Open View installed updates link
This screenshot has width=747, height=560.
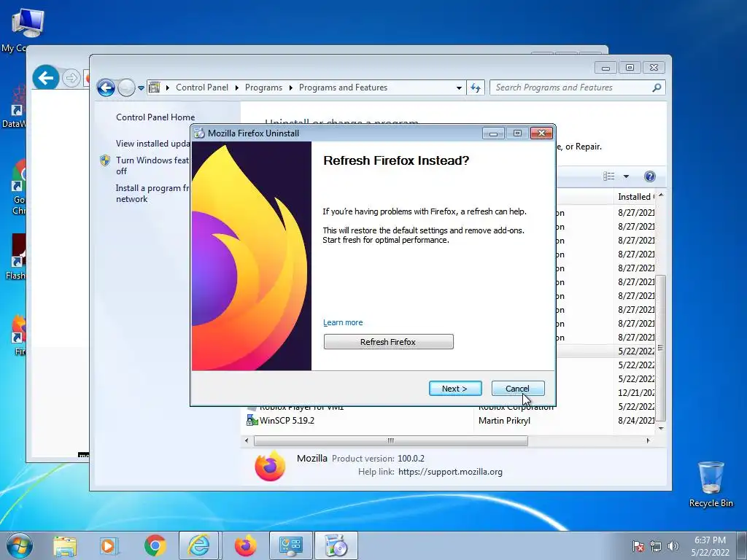(152, 144)
